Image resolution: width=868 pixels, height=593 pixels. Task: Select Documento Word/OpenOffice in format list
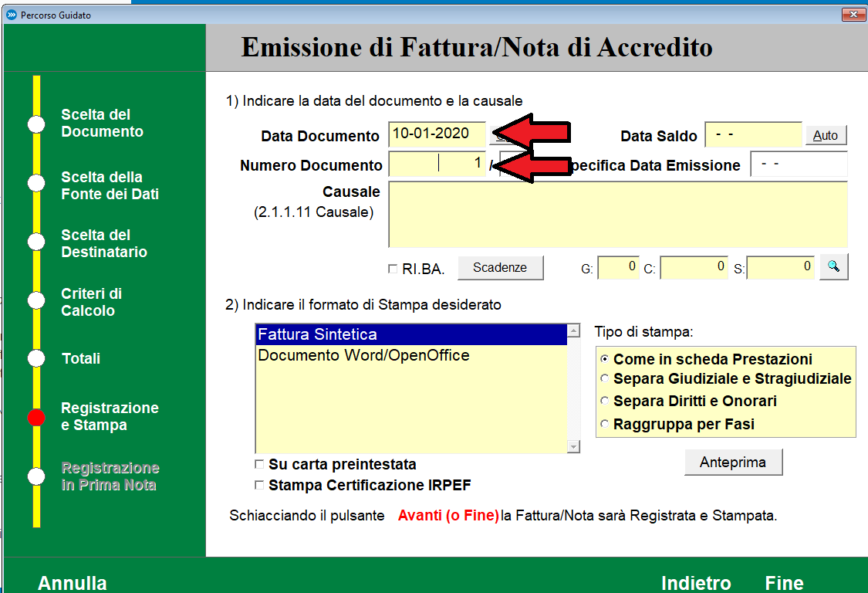pyautogui.click(x=363, y=355)
